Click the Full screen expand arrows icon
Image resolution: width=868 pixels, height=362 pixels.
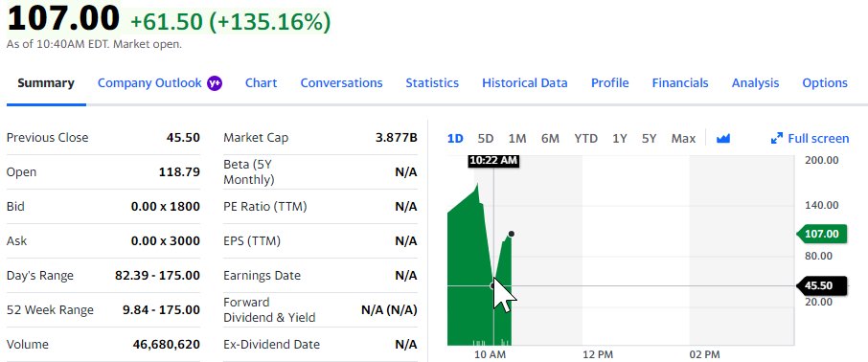click(x=777, y=138)
